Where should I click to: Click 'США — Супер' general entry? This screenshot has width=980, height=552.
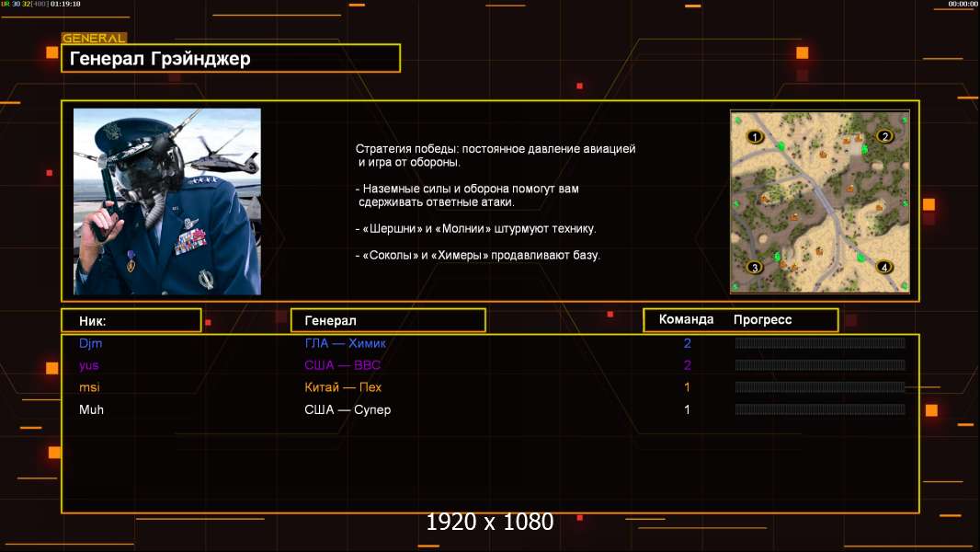pyautogui.click(x=348, y=410)
